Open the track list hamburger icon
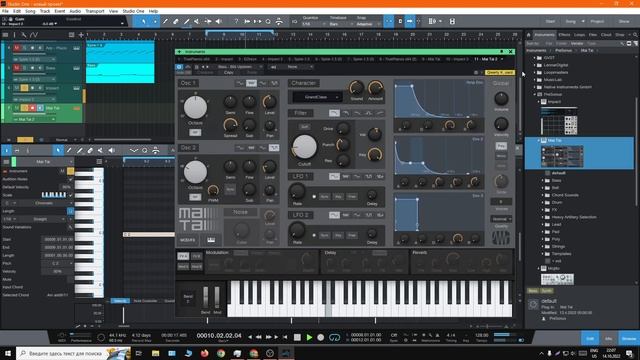640x360 pixels. tap(5, 35)
